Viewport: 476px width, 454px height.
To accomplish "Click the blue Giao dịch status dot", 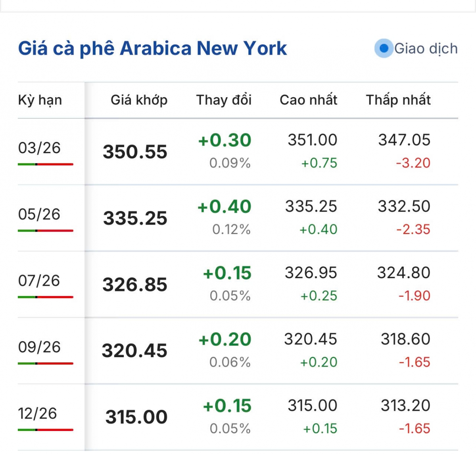I will (x=384, y=48).
